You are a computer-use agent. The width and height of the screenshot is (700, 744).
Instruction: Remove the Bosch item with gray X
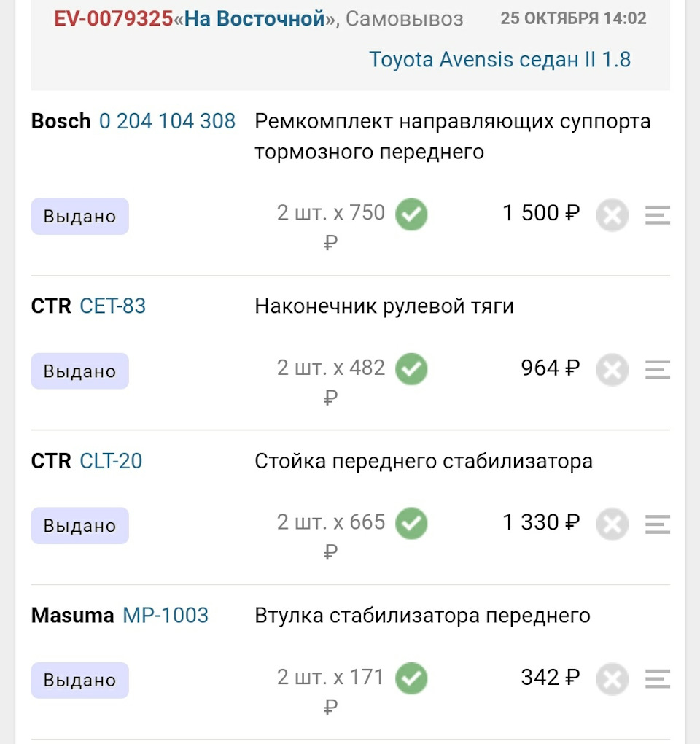612,216
